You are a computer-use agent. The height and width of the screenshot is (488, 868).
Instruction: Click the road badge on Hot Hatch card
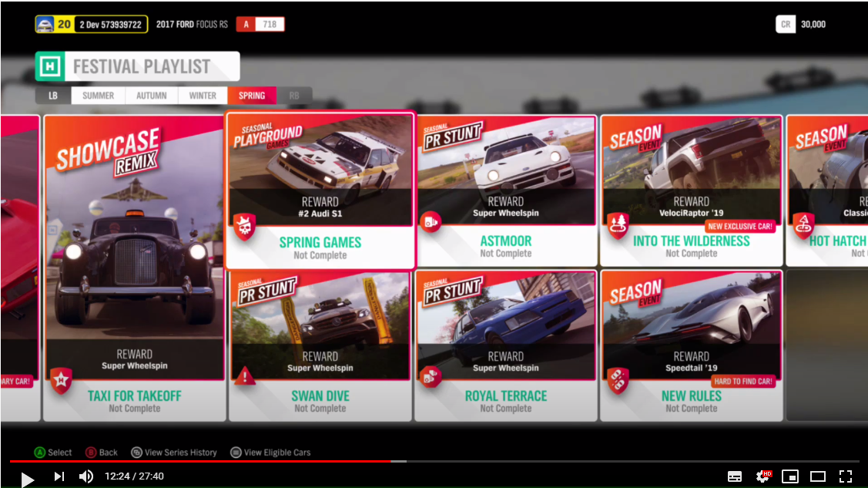804,225
